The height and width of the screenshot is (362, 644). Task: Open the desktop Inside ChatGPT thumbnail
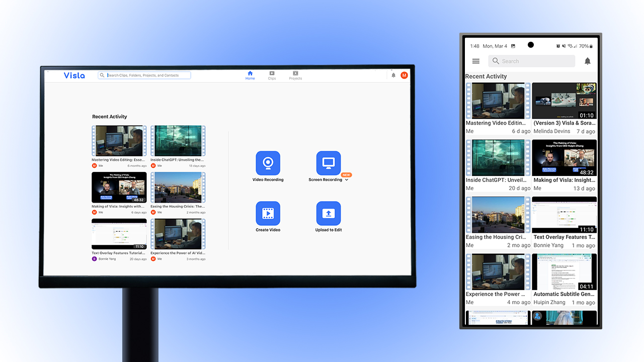178,141
